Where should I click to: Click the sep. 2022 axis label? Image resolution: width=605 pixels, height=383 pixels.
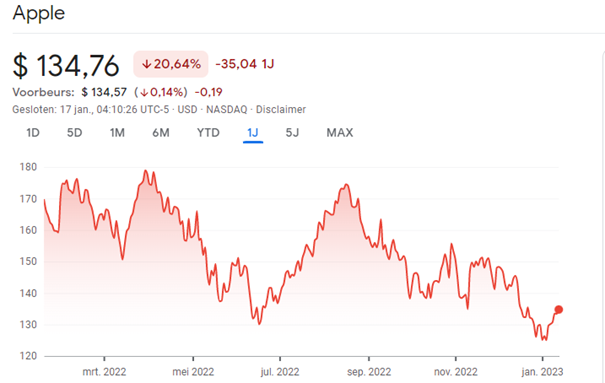pos(369,372)
